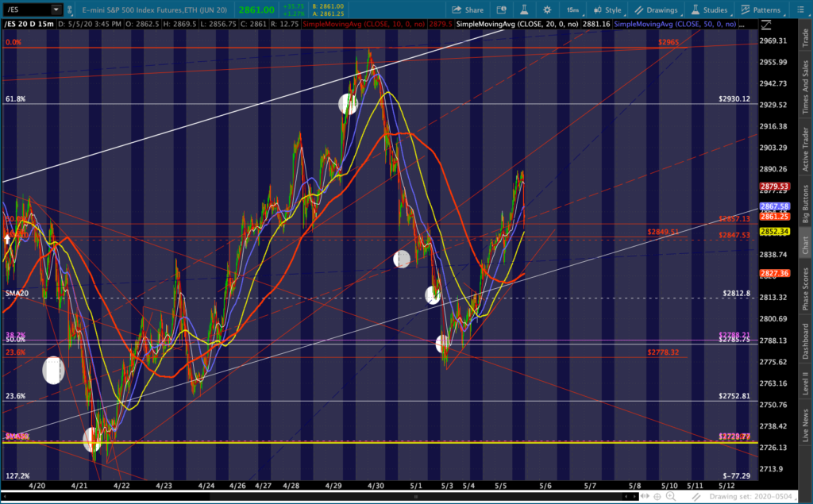Open the Phase Scores side tab
The height and width of the screenshot is (504, 813).
(x=805, y=289)
